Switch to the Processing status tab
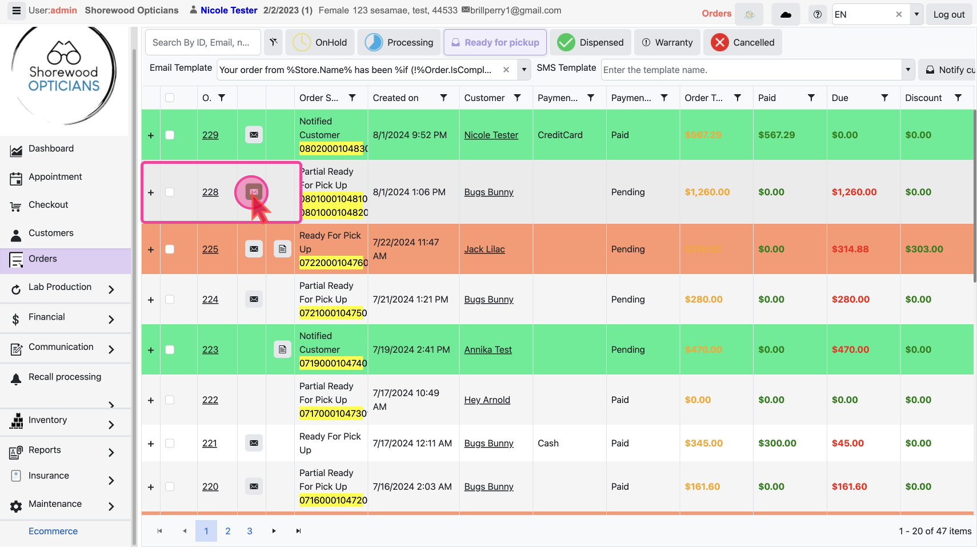 coord(399,42)
